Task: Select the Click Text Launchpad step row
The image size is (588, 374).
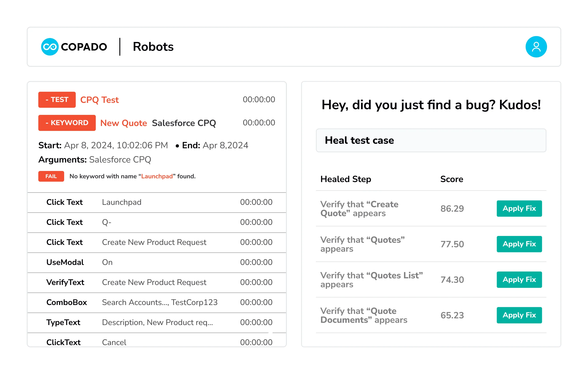Action: [156, 202]
